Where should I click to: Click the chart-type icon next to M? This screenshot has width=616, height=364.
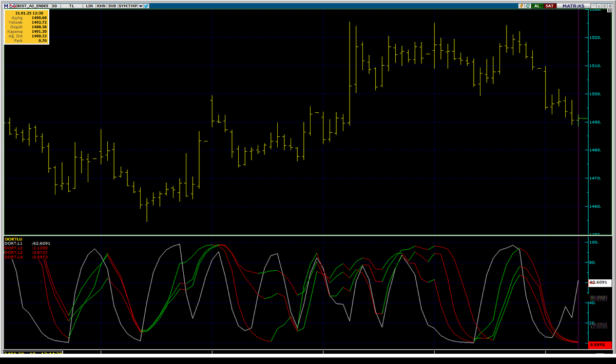point(13,6)
